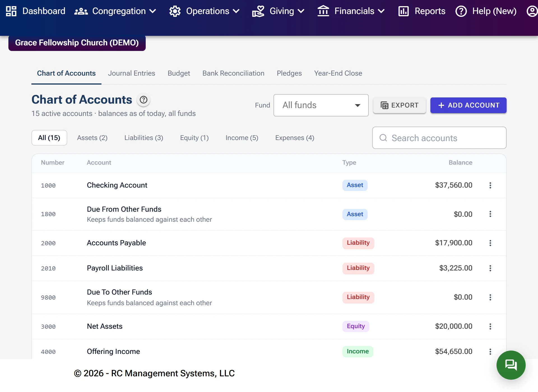This screenshot has width=538, height=392.
Task: Switch to Journal Entries tab
Action: pos(131,73)
